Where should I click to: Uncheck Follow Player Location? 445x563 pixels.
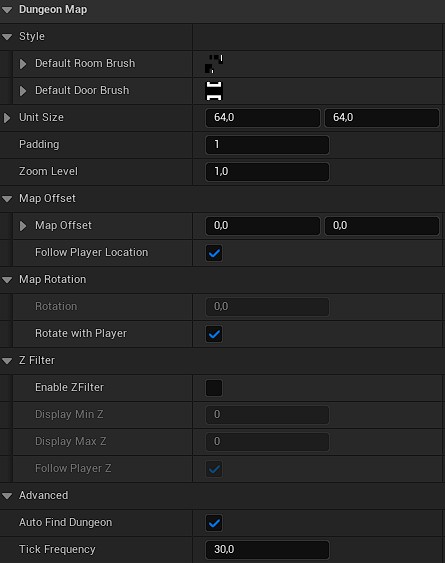(214, 253)
